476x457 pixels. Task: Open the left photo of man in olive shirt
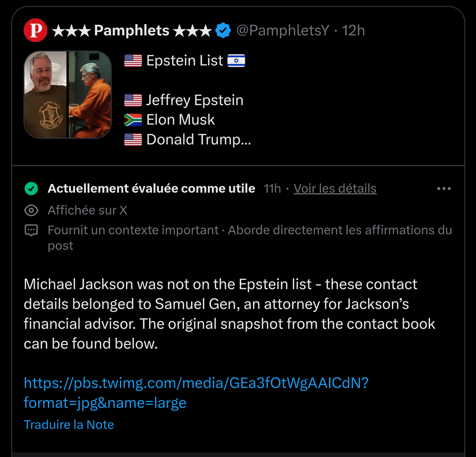point(46,95)
